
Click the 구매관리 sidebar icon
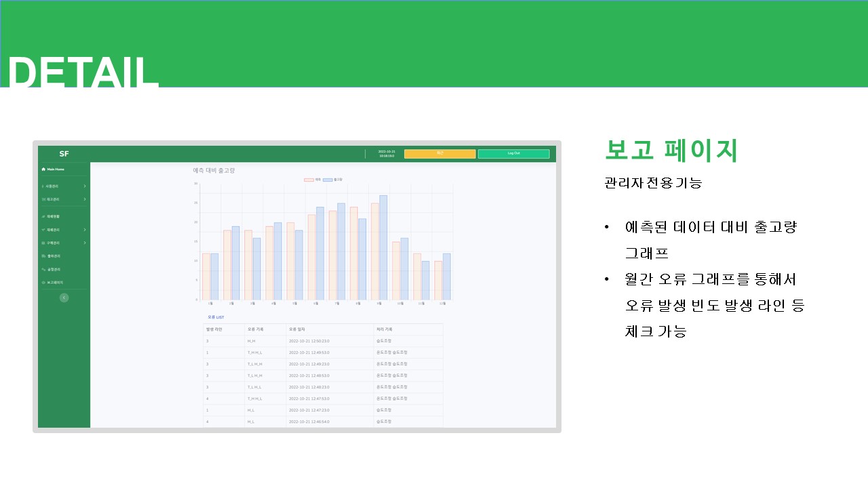(x=43, y=243)
